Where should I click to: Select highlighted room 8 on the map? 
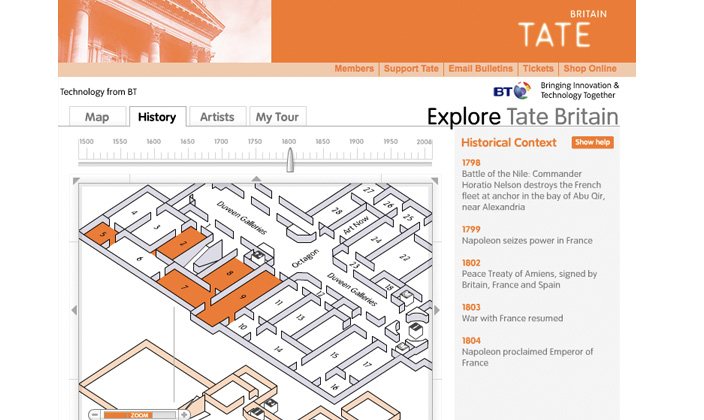tap(230, 274)
